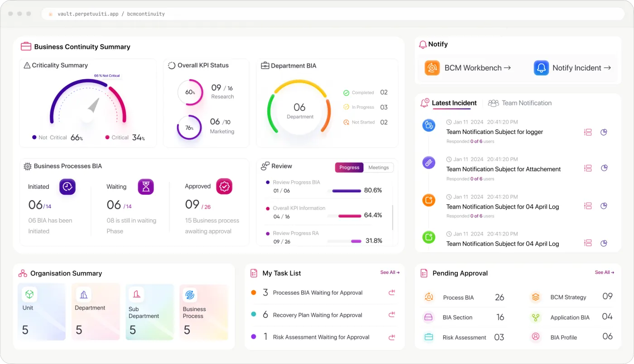Open the BCM Workbench orange icon

coord(432,68)
